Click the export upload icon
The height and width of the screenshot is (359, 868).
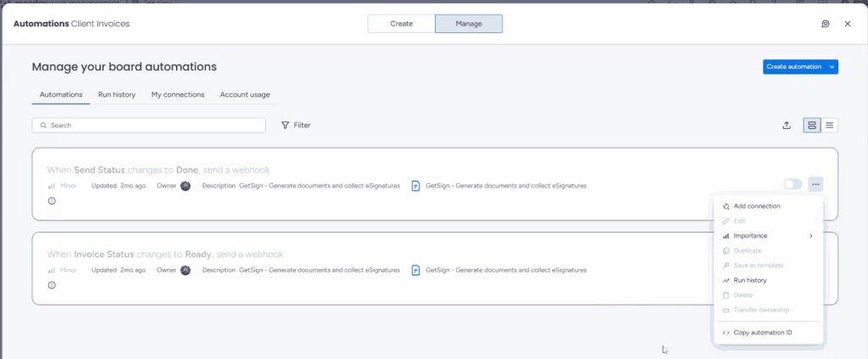coord(787,126)
